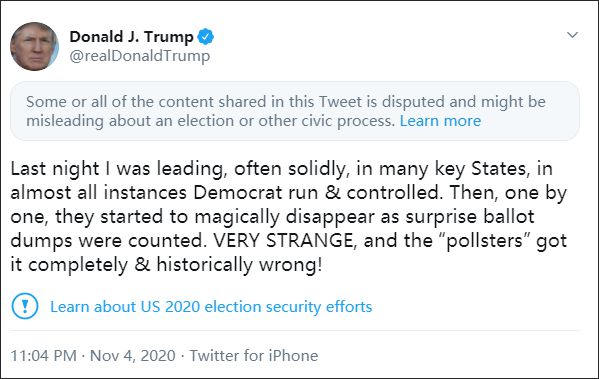This screenshot has width=599, height=379.
Task: Follow the Learn more link
Action: pyautogui.click(x=440, y=121)
